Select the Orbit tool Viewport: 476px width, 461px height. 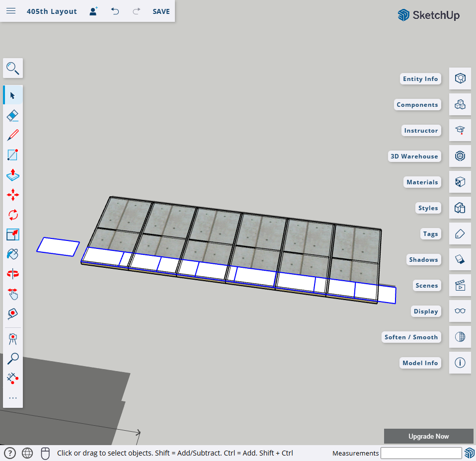click(x=13, y=274)
